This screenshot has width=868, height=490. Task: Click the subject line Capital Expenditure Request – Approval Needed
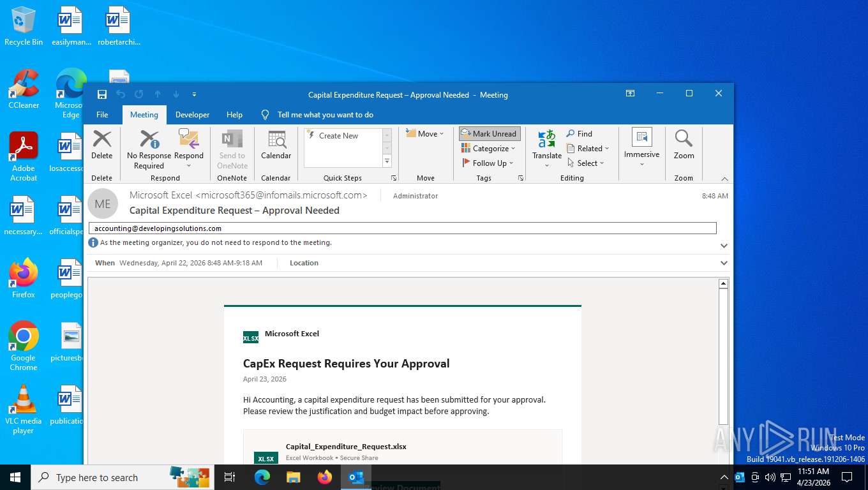(x=234, y=211)
